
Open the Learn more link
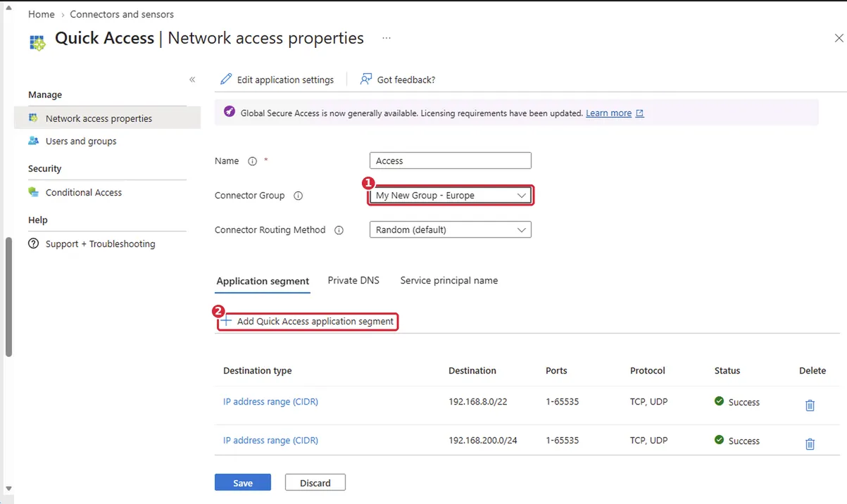(608, 113)
